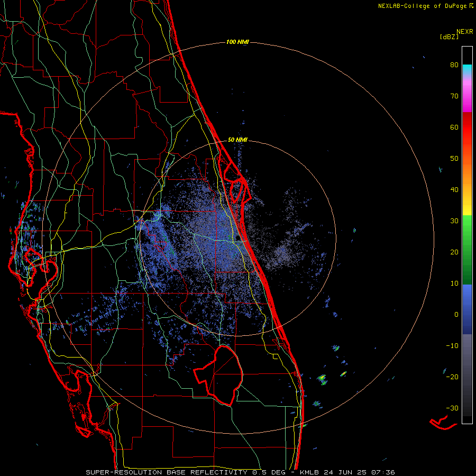Click the 50 dBZ legend value
The image size is (476, 476).
coord(454,159)
